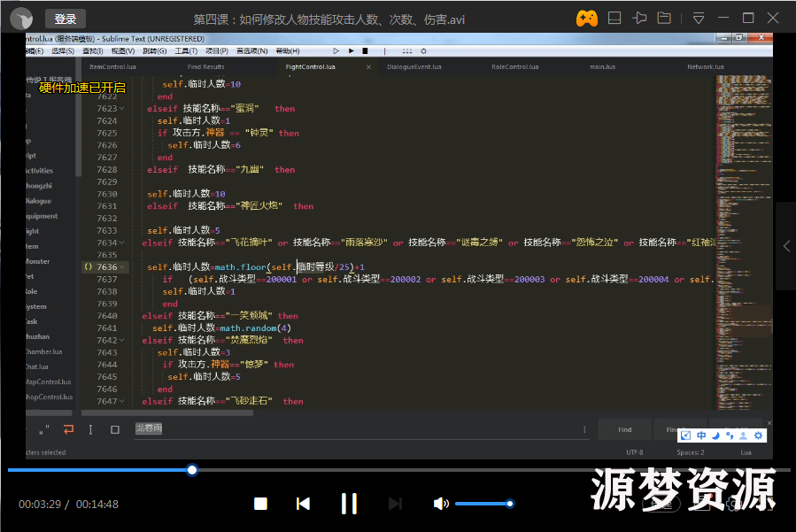Change syntax via Lua in status bar
The image size is (796, 532).
pos(746,452)
